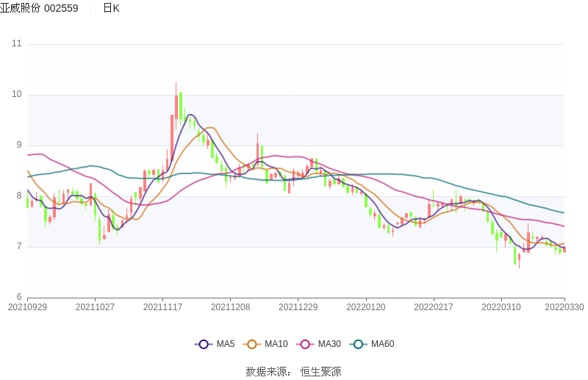Select the 20220217 x-axis date label
The height and width of the screenshot is (380, 588).
434,307
